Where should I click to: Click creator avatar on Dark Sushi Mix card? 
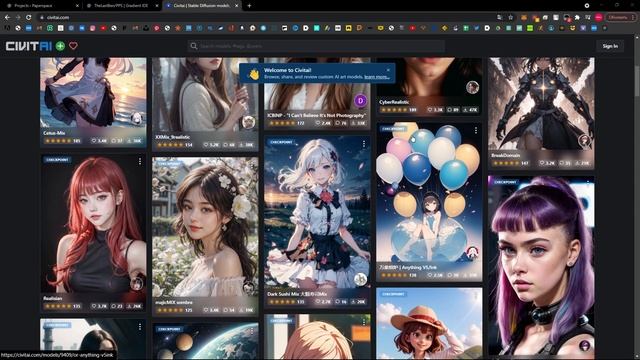click(360, 279)
